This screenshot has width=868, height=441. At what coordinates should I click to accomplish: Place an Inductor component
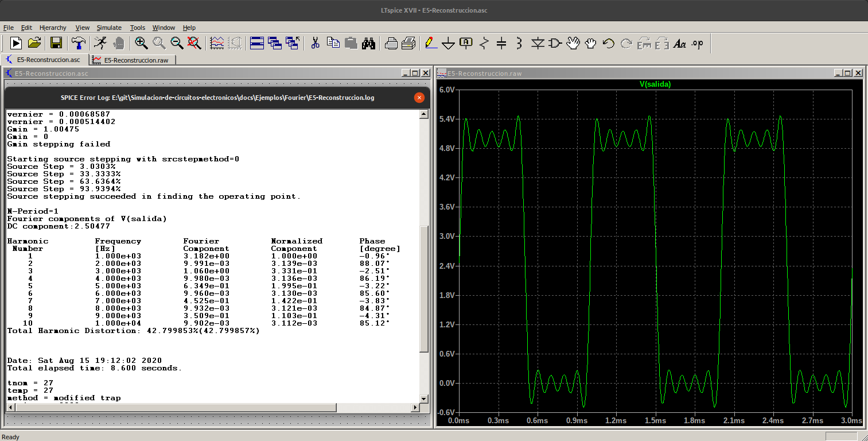click(519, 42)
